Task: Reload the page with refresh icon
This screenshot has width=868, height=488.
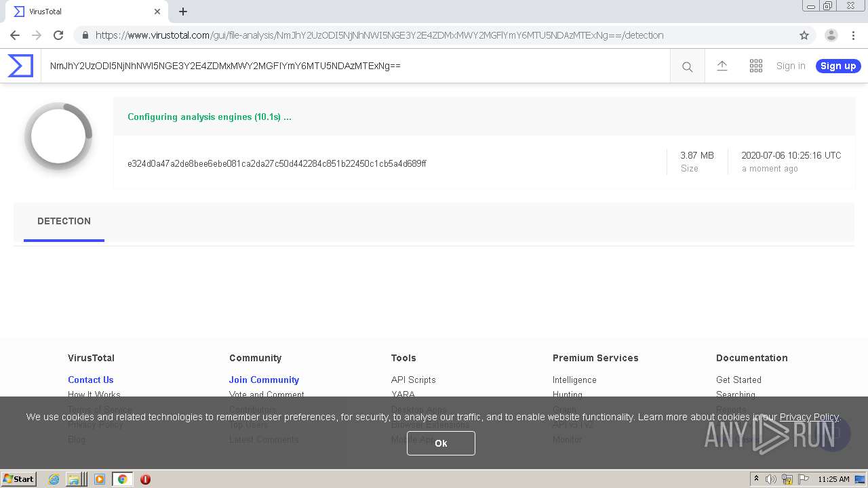Action: coord(58,35)
